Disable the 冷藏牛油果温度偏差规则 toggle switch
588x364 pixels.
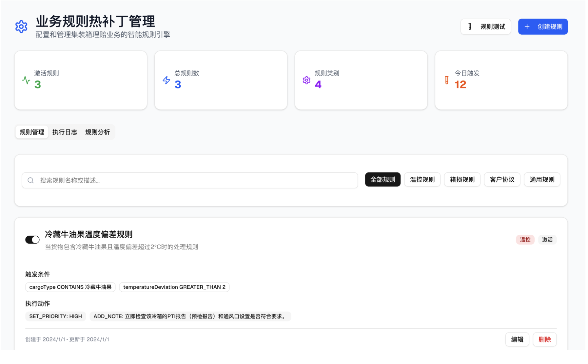(x=32, y=240)
